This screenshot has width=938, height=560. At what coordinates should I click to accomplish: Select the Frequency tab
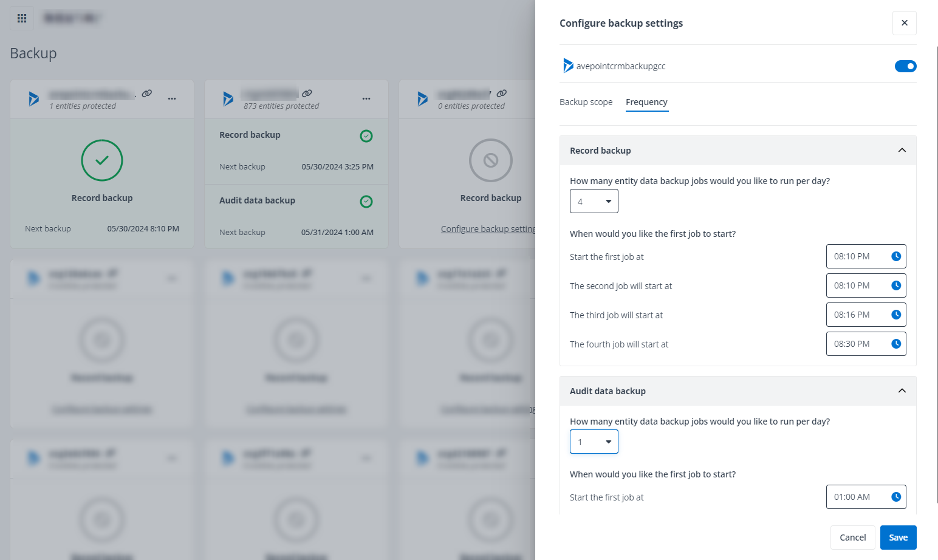(646, 102)
